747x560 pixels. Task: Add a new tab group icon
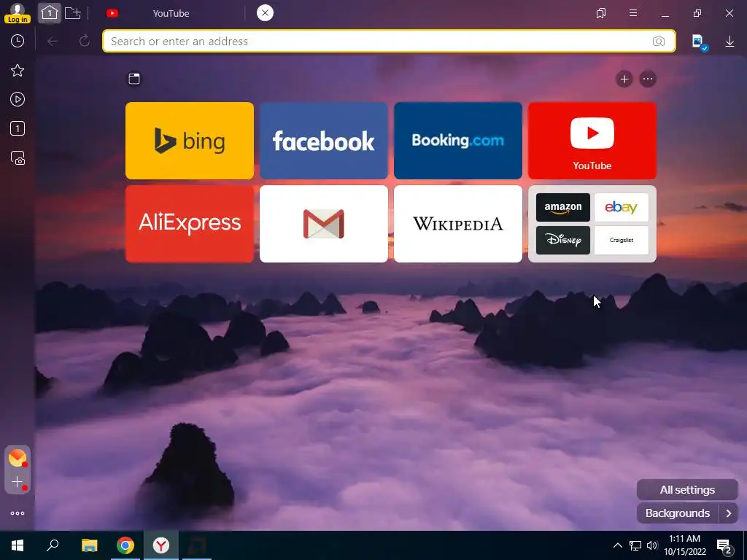(x=72, y=13)
